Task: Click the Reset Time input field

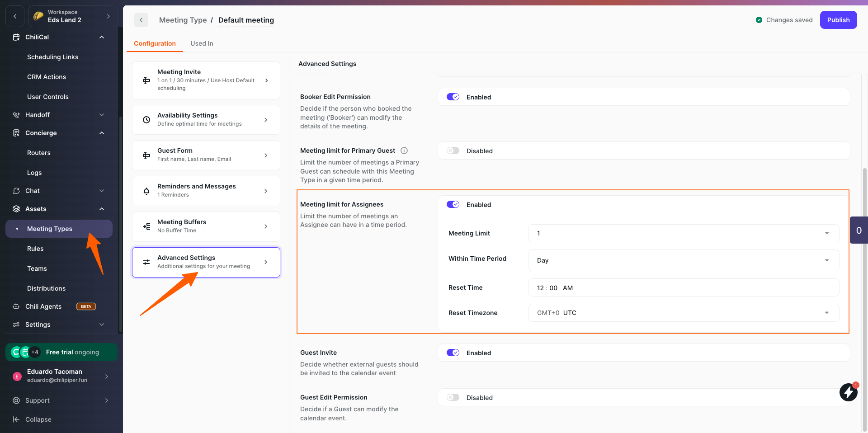Action: (683, 288)
